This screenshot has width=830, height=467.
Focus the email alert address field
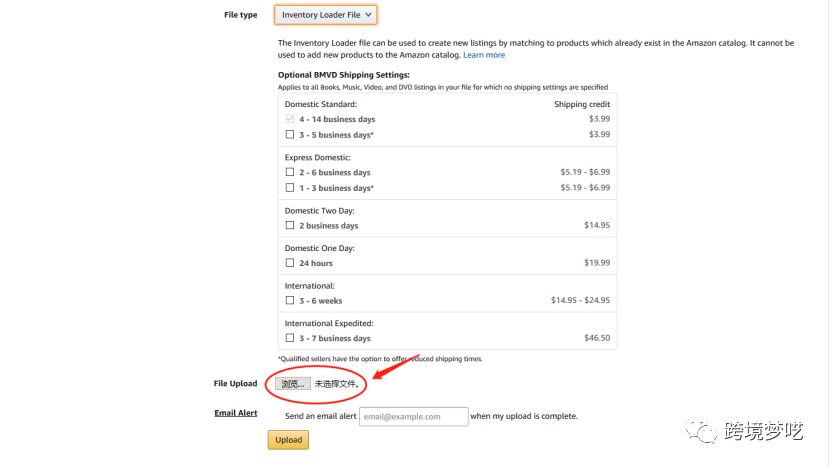(413, 416)
